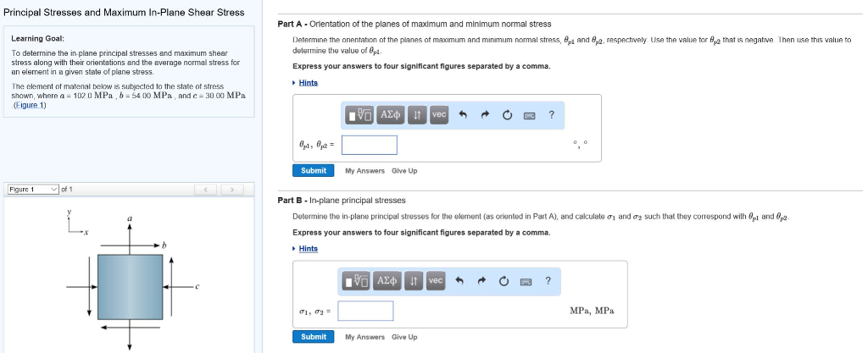The image size is (868, 353).
Task: Select the vec button in Part A
Action: [x=439, y=115]
